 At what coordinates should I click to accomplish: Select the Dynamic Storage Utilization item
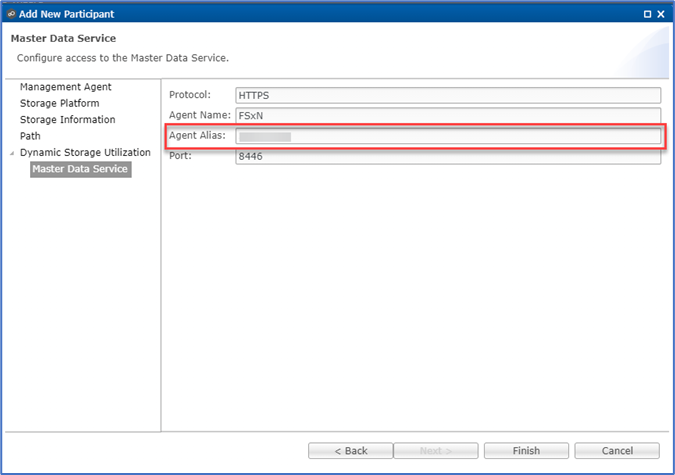coord(85,153)
